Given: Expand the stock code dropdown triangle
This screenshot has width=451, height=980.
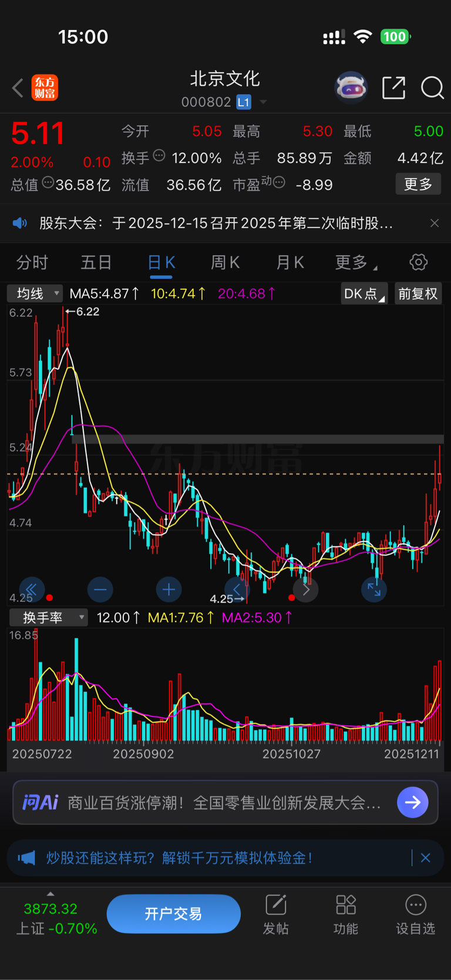Looking at the screenshot, I should coord(263,102).
